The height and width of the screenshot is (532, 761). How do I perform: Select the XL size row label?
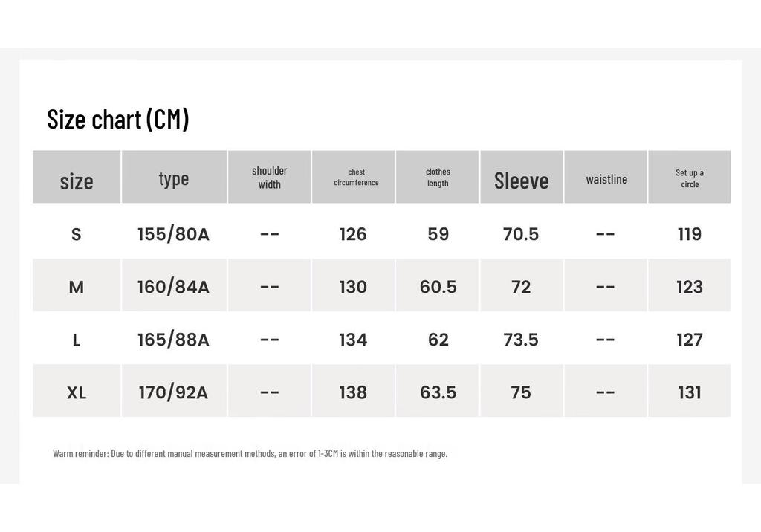77,393
